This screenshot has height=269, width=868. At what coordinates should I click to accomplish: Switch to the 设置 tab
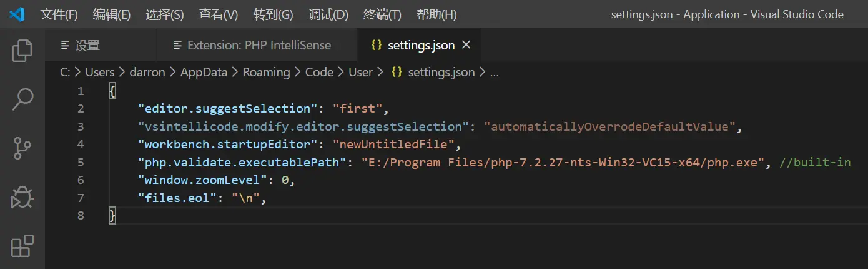pyautogui.click(x=87, y=45)
